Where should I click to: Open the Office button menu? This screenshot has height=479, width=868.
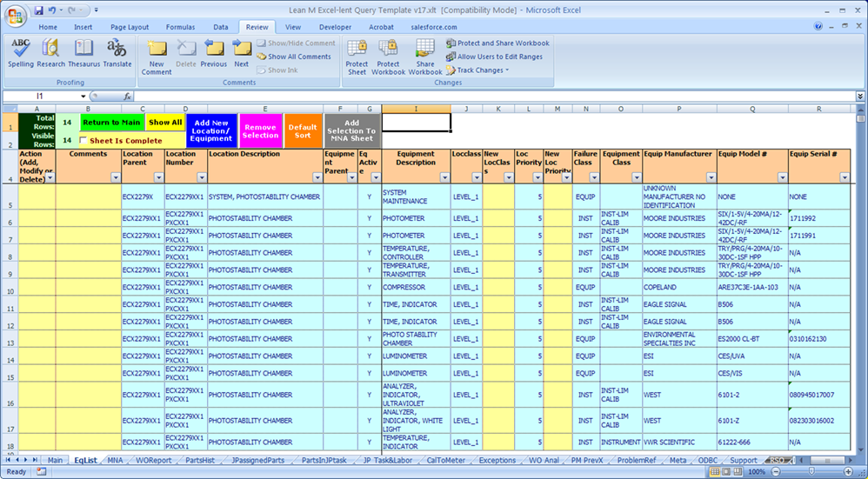15,17
